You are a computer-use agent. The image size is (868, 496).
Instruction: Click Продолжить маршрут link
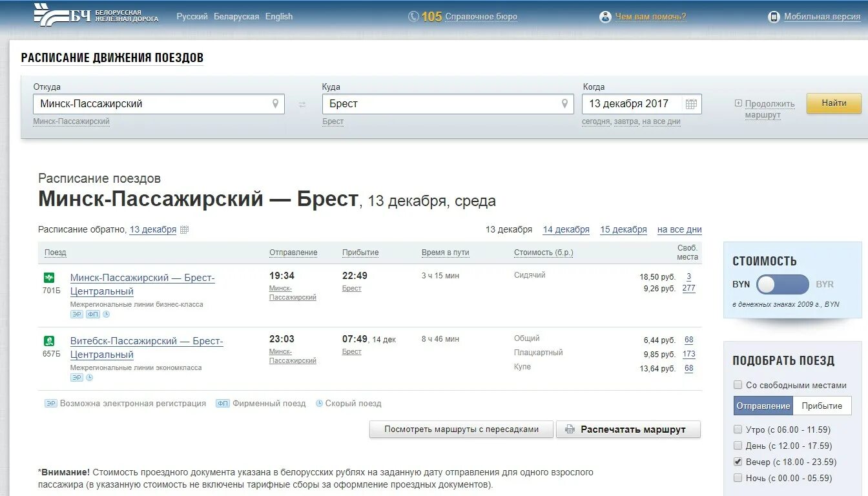click(770, 109)
